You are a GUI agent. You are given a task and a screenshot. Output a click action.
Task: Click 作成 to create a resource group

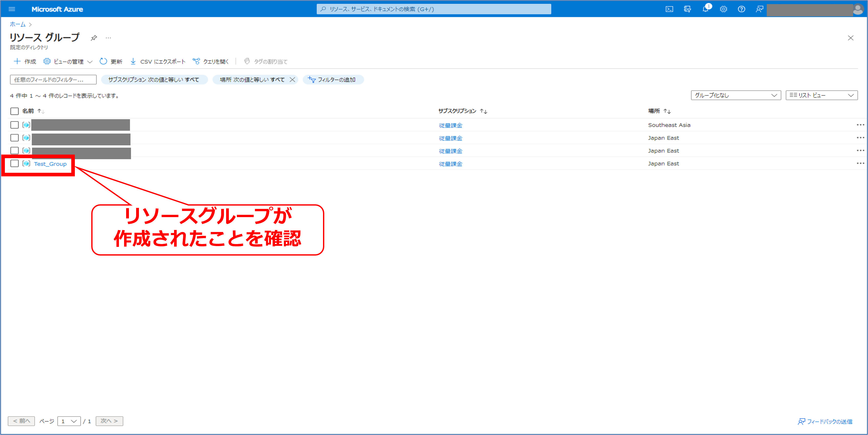tap(25, 61)
